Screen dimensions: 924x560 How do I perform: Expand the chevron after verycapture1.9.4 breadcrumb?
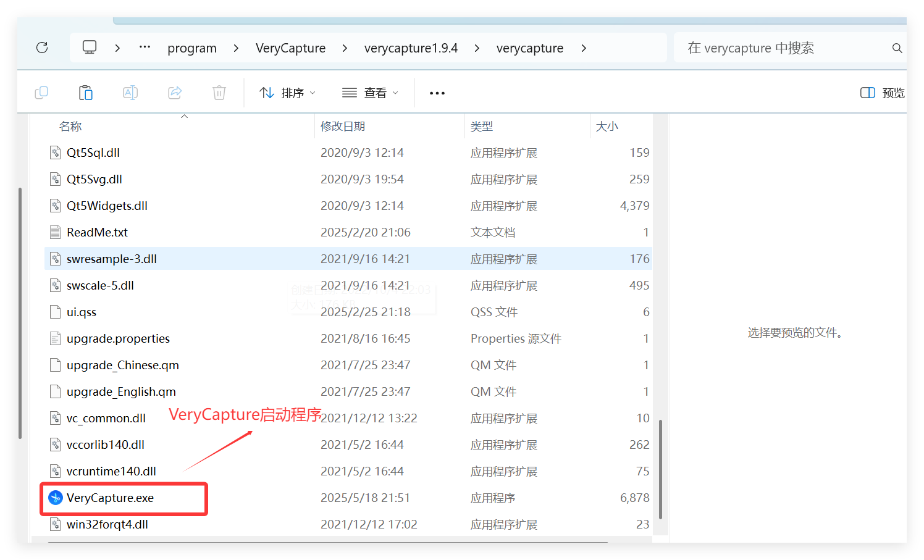pos(477,48)
